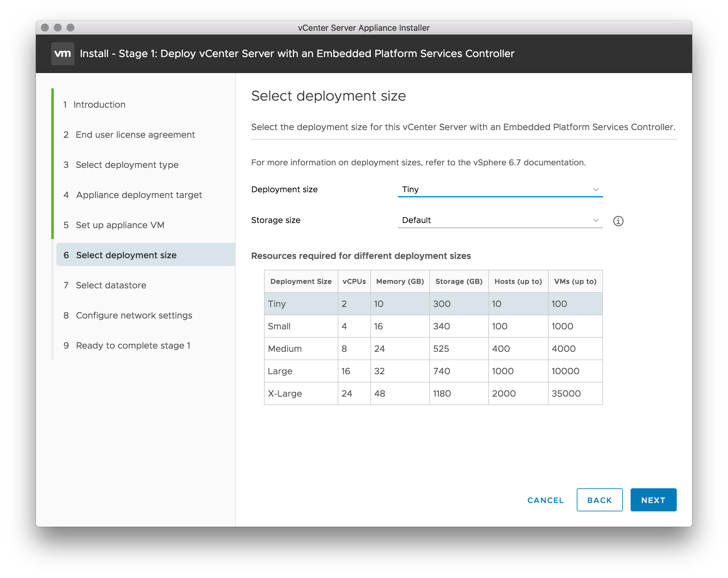The width and height of the screenshot is (728, 578).
Task: Select step 6 Select deployment size
Action: [145, 255]
